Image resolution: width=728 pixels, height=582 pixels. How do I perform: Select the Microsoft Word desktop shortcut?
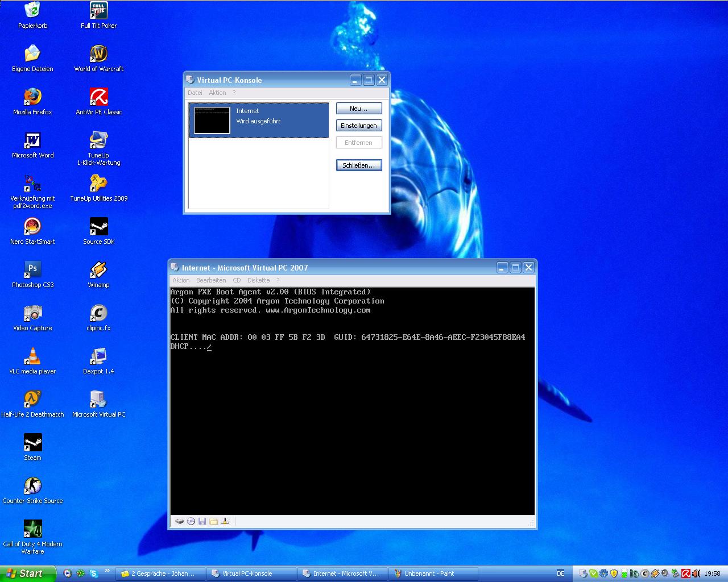click(32, 145)
